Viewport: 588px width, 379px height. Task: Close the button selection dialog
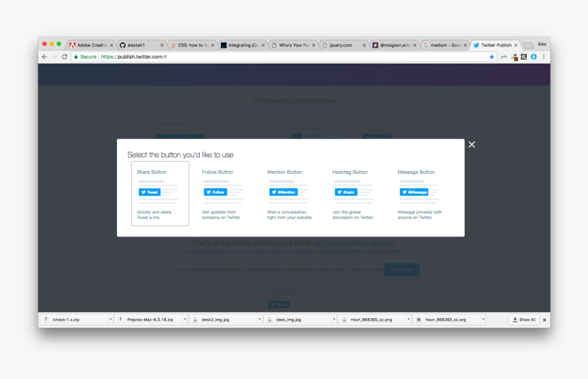pyautogui.click(x=471, y=144)
